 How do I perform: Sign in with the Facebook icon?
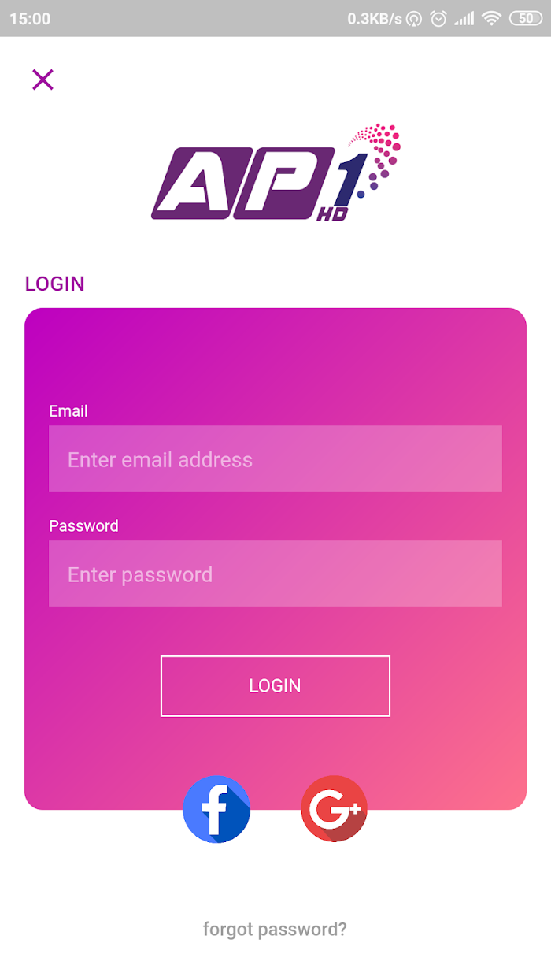(x=216, y=809)
